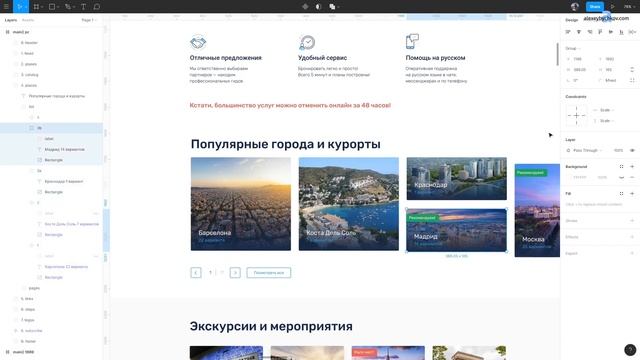Click the Constrain proportions link icon
The width and height of the screenshot is (640, 360).
click(x=632, y=70)
